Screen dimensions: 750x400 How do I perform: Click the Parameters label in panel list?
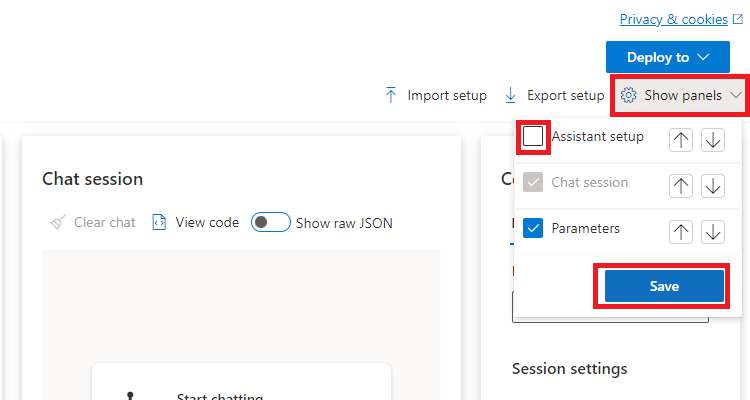pyautogui.click(x=585, y=228)
